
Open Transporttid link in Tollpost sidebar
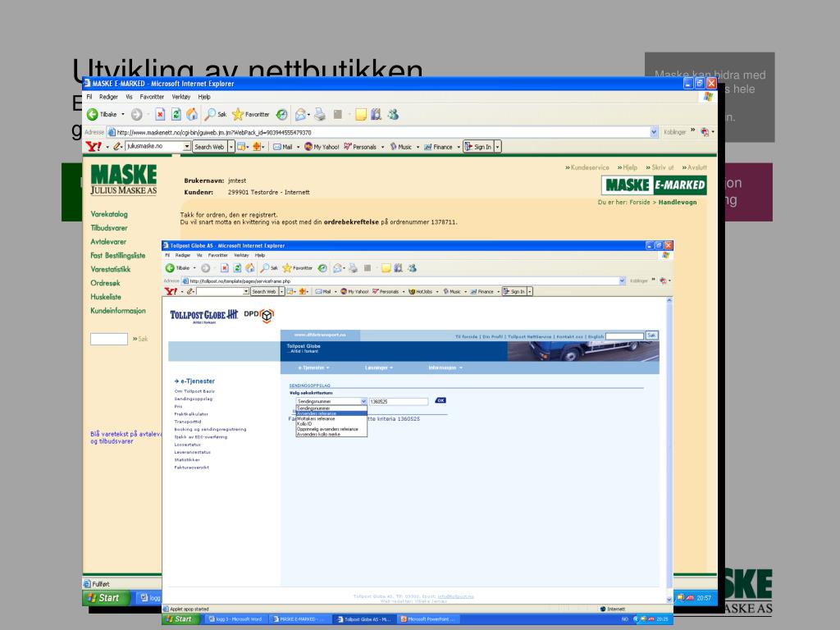click(188, 422)
